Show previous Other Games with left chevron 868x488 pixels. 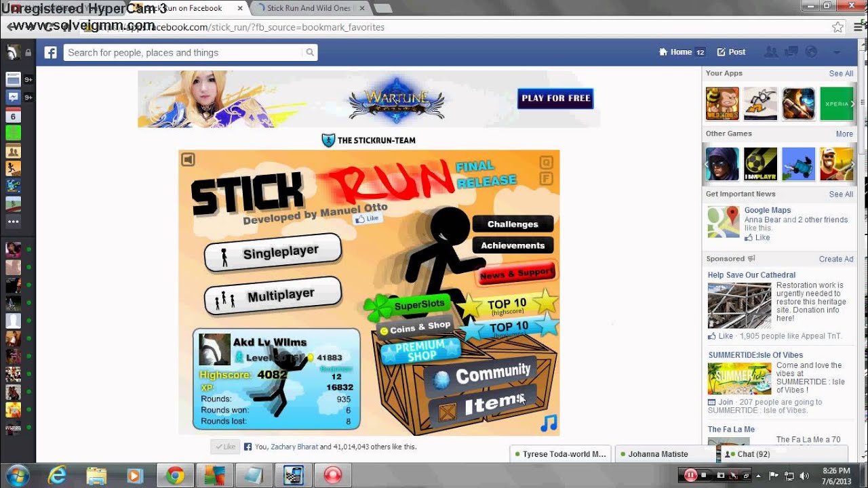coord(707,164)
